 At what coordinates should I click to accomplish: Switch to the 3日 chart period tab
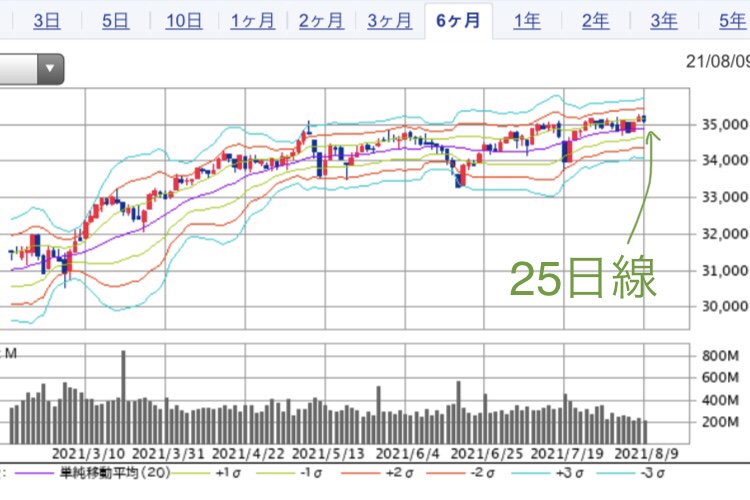coord(46,21)
